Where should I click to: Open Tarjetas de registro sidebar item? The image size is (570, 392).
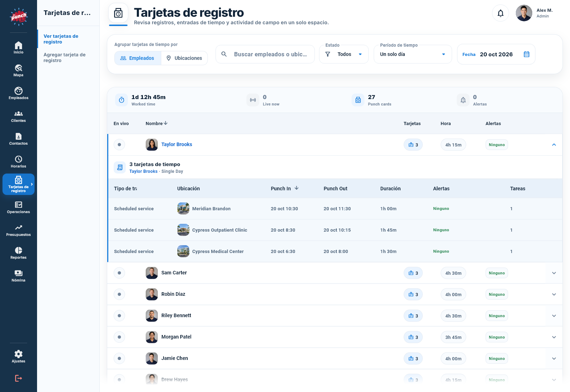(19, 184)
